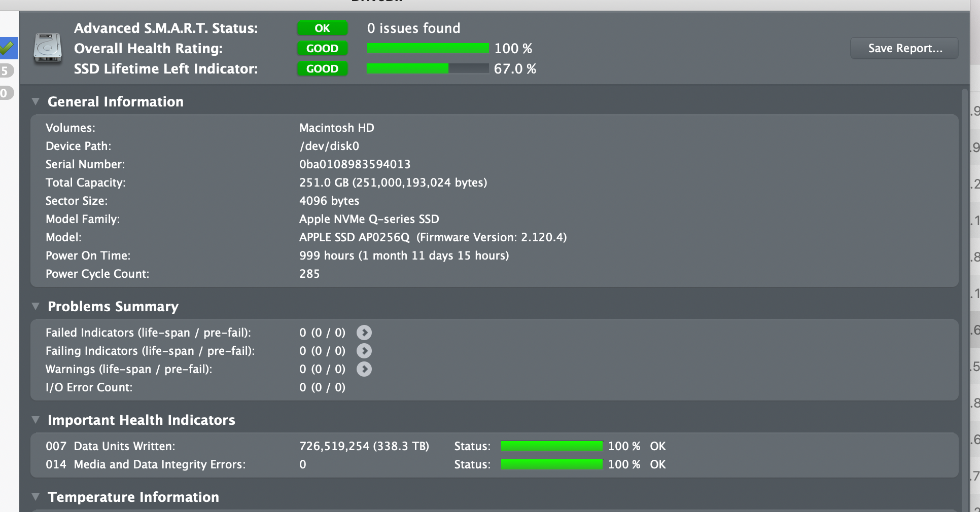The width and height of the screenshot is (980, 512).
Task: Click the SSD Lifetime Left progress bar
Action: click(x=428, y=69)
